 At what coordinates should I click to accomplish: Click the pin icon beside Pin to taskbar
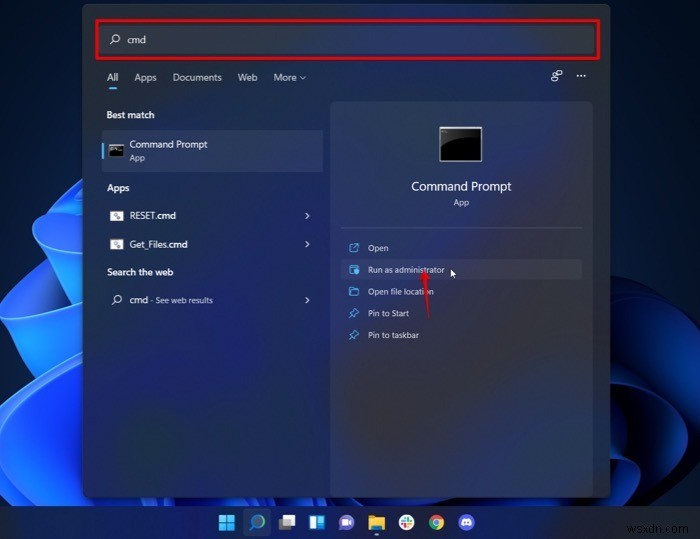coord(354,335)
